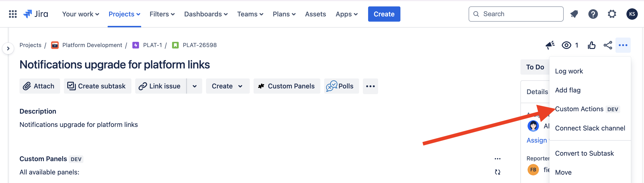
Task: Click the give feedback megaphone icon
Action: [550, 45]
